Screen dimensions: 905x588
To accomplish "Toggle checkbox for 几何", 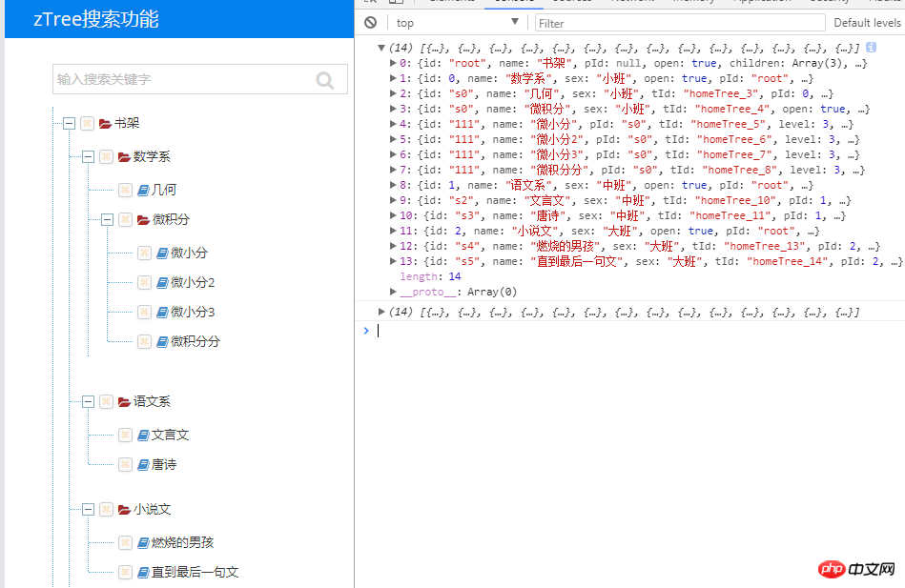I will (125, 190).
